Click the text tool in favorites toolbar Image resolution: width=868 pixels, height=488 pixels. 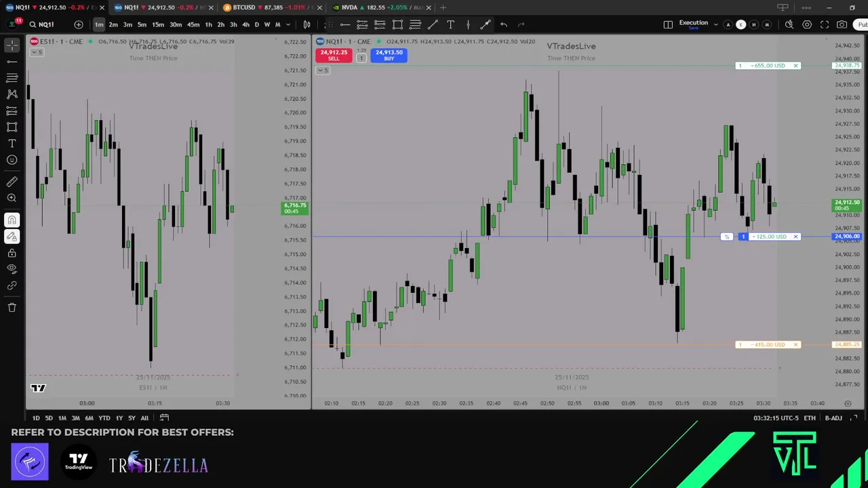[x=450, y=24]
